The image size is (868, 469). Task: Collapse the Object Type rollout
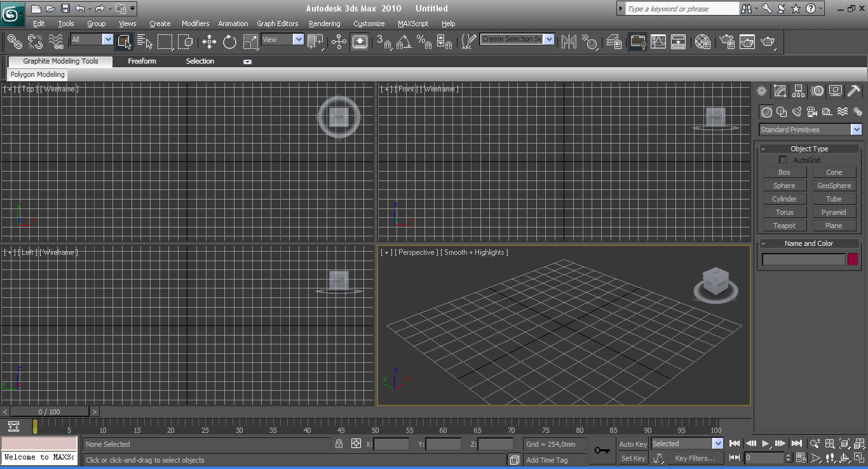810,149
